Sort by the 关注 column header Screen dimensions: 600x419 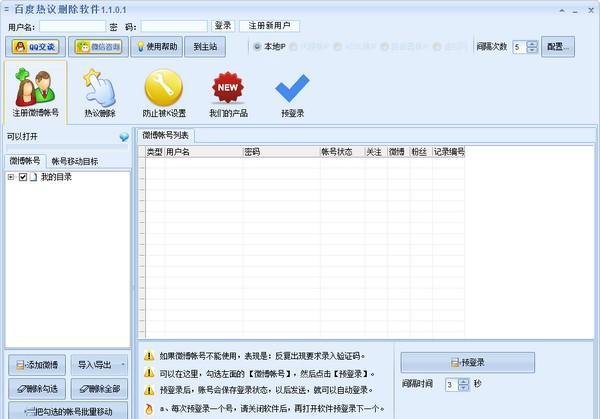tap(376, 152)
